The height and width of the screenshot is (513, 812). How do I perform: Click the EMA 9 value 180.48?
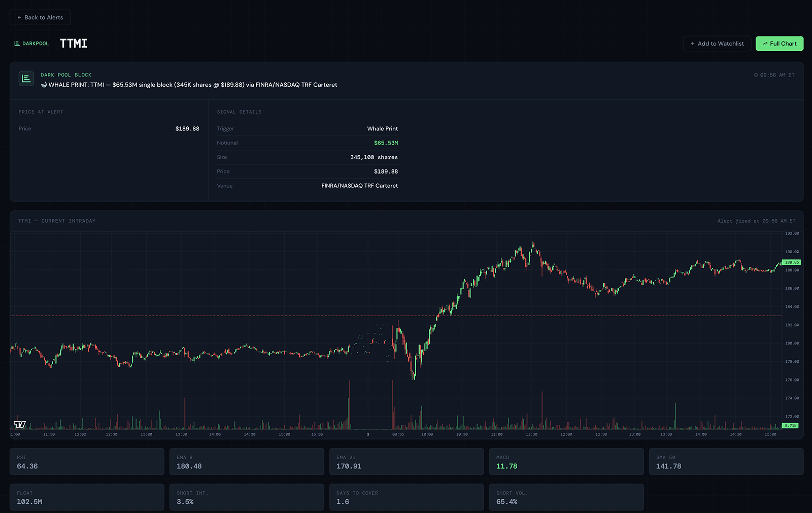tap(189, 466)
